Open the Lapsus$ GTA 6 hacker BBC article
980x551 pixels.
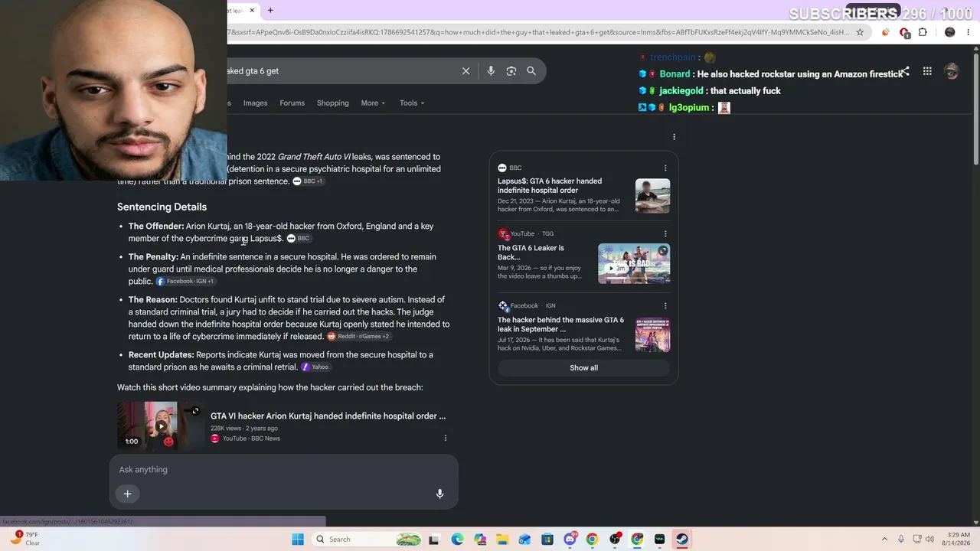pos(550,186)
